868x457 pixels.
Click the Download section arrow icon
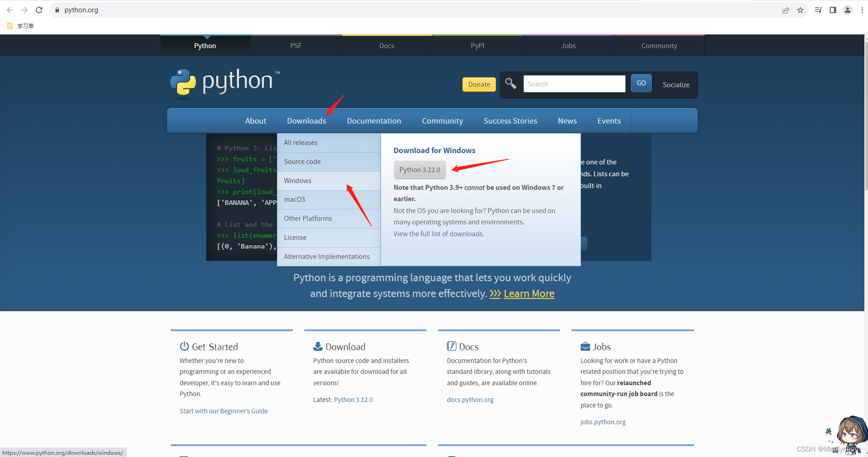pos(318,346)
